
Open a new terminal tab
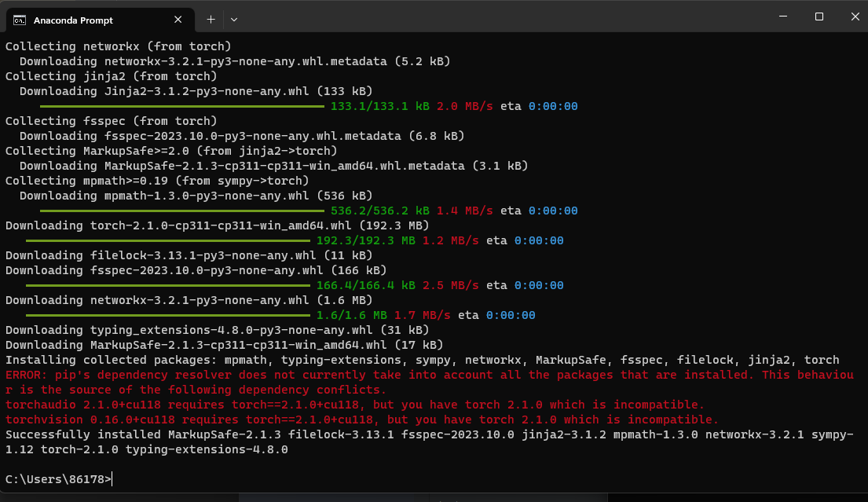pyautogui.click(x=211, y=20)
